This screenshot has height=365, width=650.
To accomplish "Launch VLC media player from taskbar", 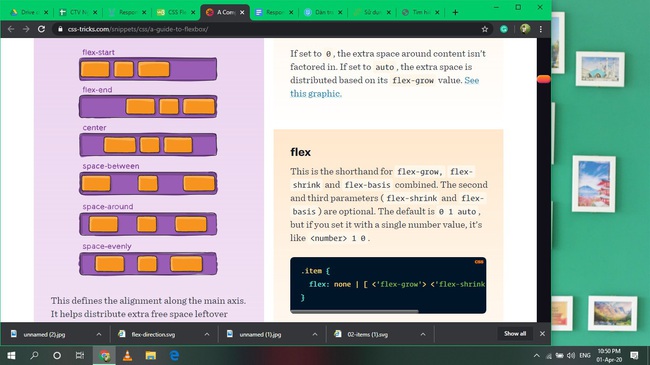I will click(x=128, y=355).
